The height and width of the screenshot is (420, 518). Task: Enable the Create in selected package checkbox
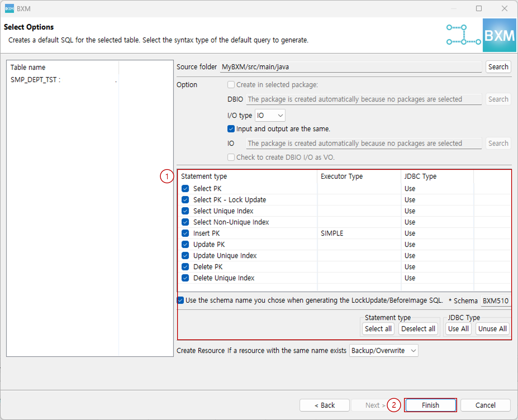[231, 84]
